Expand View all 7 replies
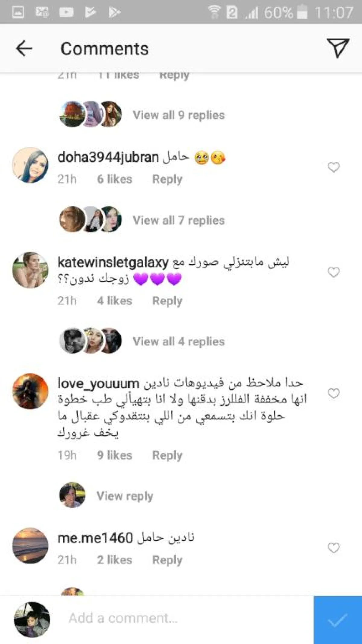The height and width of the screenshot is (644, 362). tap(179, 220)
